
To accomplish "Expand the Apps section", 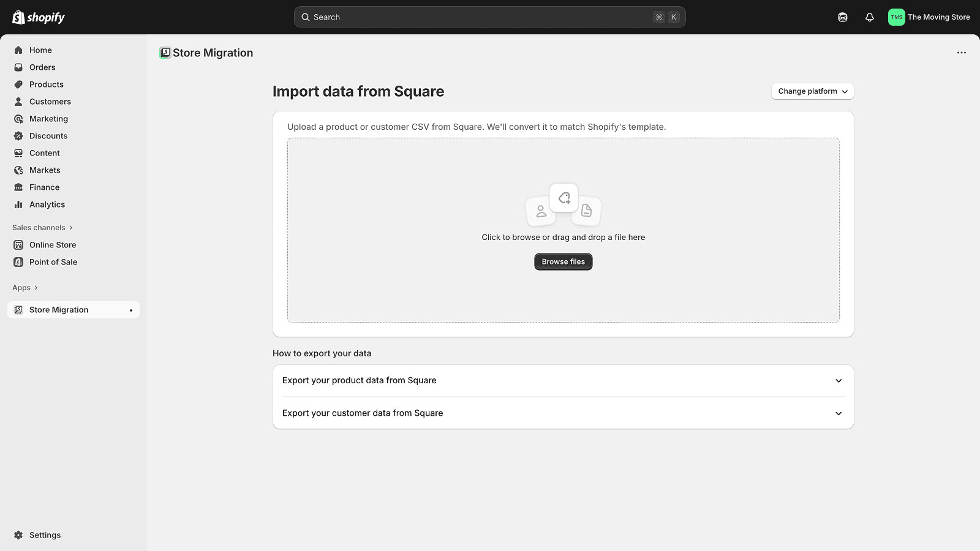I will coord(25,288).
